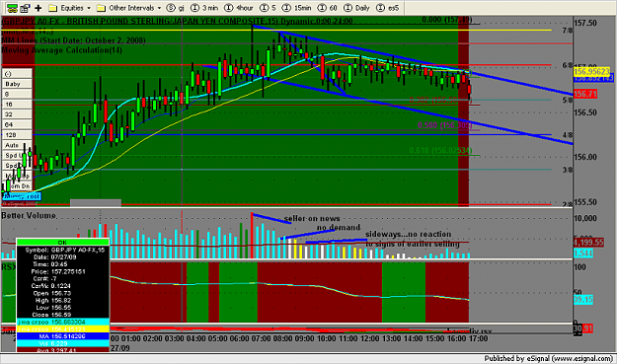Click the 0.618 Fibonacci level label
617x364 pixels.
coord(440,151)
